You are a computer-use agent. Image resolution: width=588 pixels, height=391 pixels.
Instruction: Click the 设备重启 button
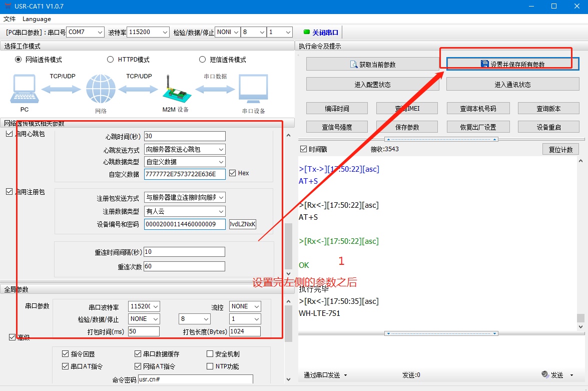click(x=548, y=127)
